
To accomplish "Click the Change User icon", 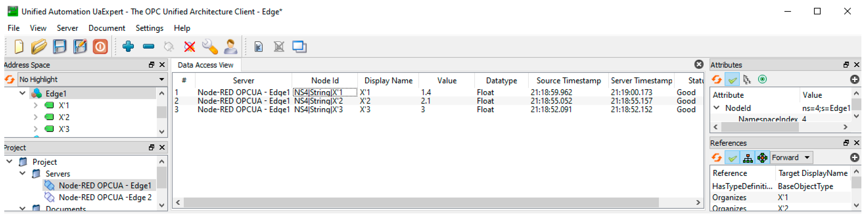I will tap(230, 47).
